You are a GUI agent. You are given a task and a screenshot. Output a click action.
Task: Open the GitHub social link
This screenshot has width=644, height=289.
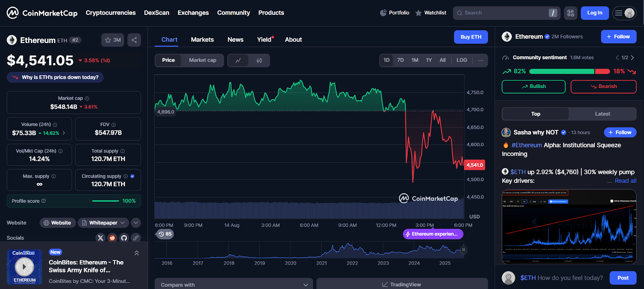click(124, 238)
